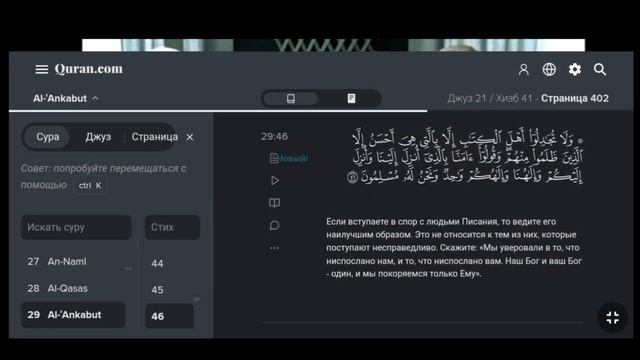Open tafsir book icon for verse
The height and width of the screenshot is (360, 640).
(x=274, y=203)
